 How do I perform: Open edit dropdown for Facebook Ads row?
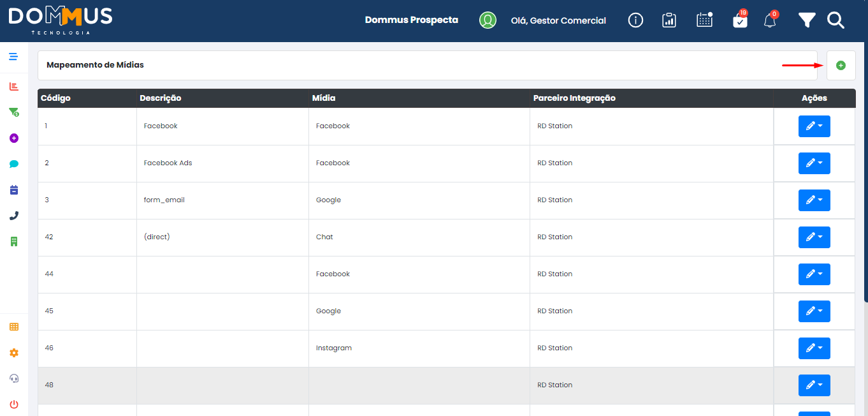pos(814,163)
